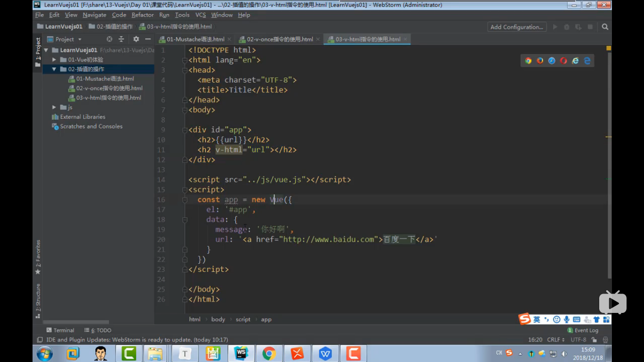Viewport: 644px width, 362px height.
Task: Click Chrome icon on taskbar
Action: click(x=269, y=353)
